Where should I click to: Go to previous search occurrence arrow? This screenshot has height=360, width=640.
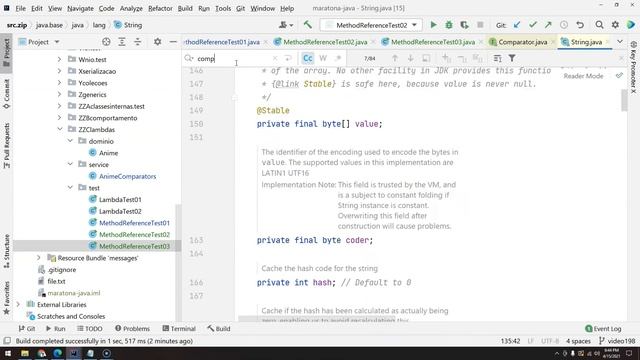point(395,58)
